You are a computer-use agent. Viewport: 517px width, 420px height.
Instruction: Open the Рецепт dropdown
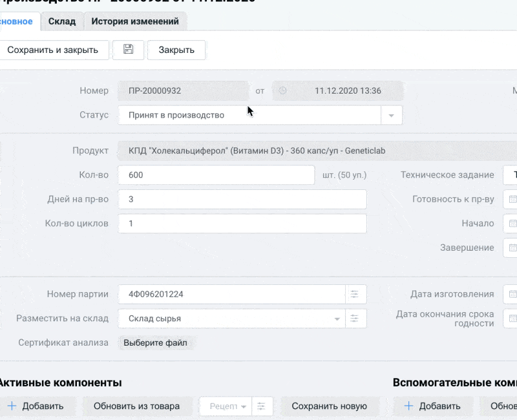pyautogui.click(x=226, y=406)
